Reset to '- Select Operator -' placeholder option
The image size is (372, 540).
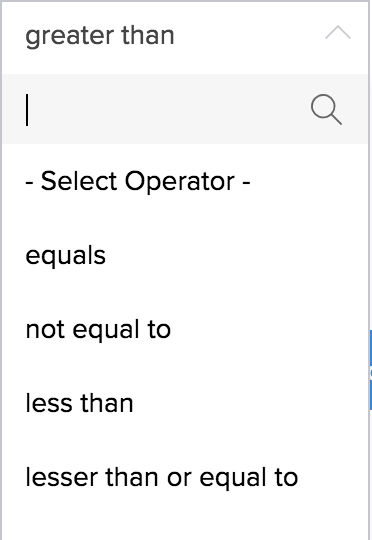185,181
